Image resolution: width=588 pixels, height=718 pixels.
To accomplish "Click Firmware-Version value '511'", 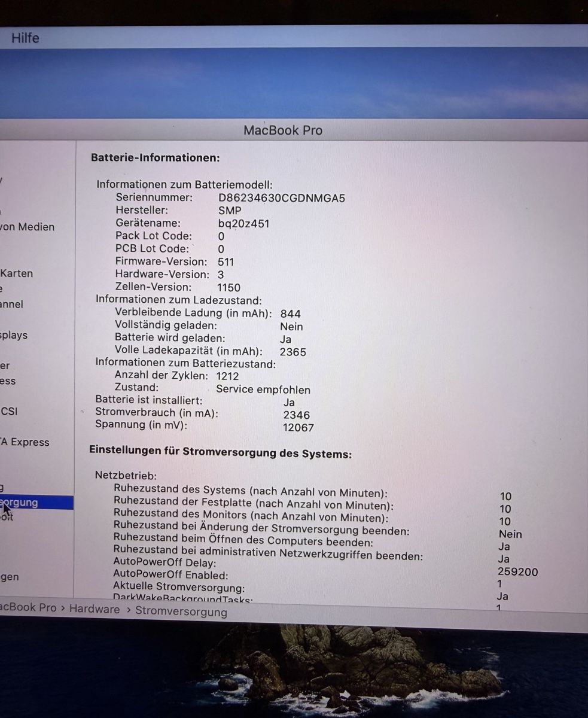I will point(226,261).
